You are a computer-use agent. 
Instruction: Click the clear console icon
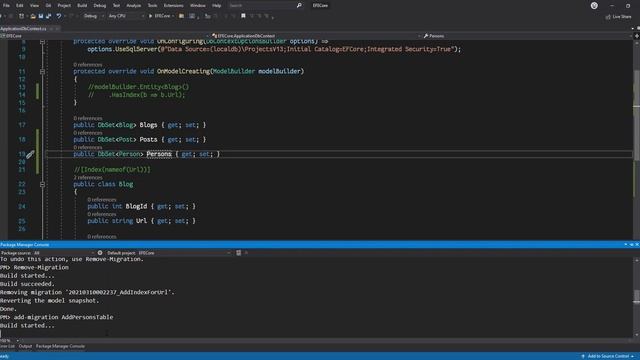click(239, 253)
